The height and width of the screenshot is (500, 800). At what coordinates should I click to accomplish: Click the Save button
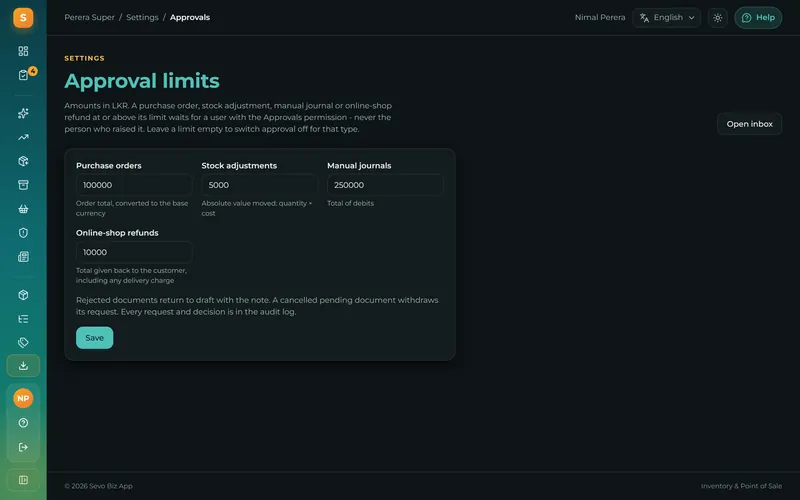94,338
